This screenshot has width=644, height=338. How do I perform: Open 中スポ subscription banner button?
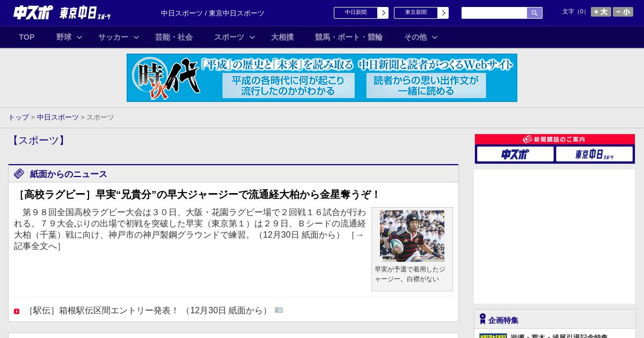point(515,155)
